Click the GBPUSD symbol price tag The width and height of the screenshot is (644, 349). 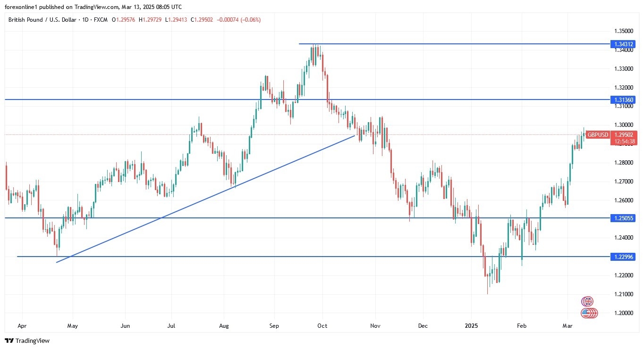click(598, 135)
